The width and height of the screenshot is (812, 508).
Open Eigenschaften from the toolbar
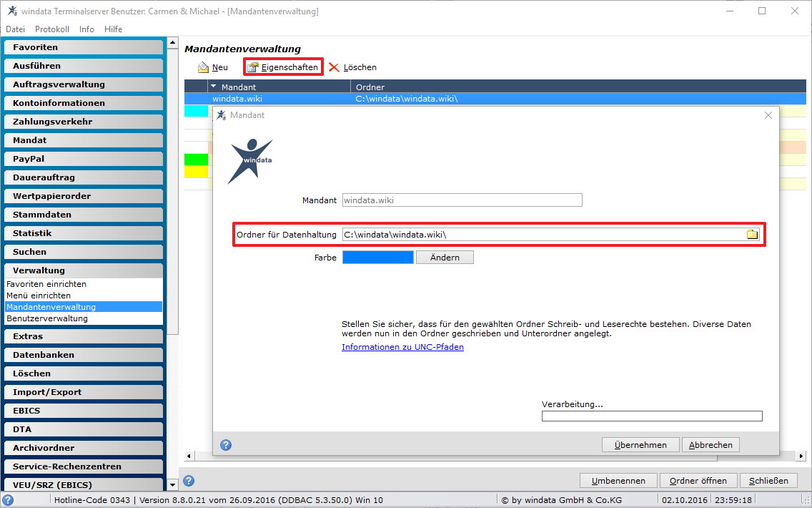point(283,67)
